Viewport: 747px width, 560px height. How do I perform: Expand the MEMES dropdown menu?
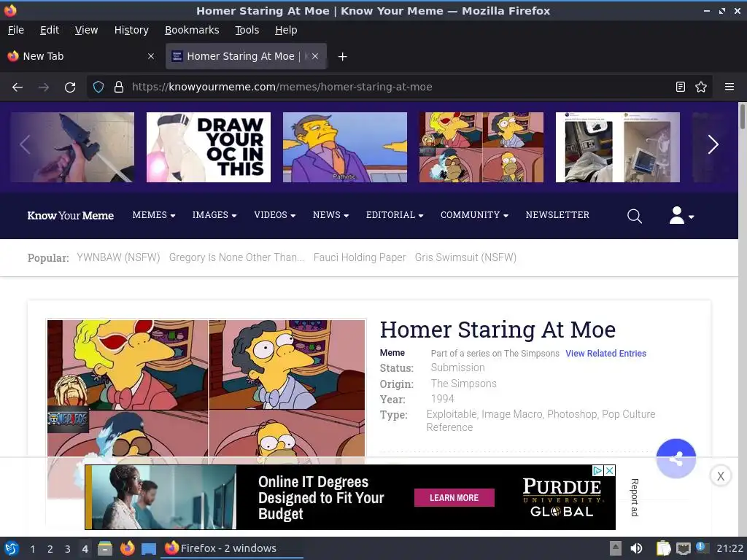click(154, 215)
